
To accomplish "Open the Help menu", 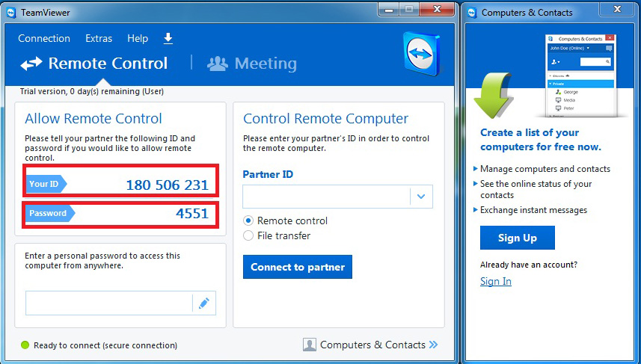I will tap(138, 38).
